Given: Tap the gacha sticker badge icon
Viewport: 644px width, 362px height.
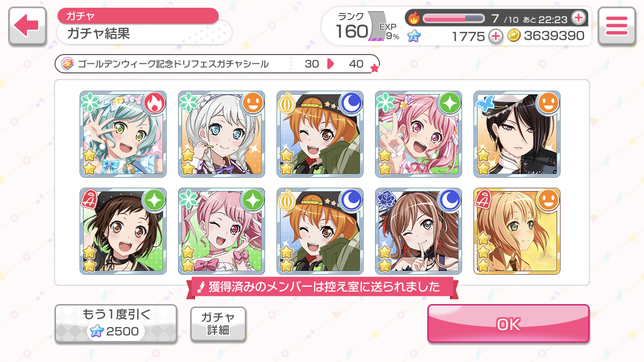Looking at the screenshot, I should 68,63.
